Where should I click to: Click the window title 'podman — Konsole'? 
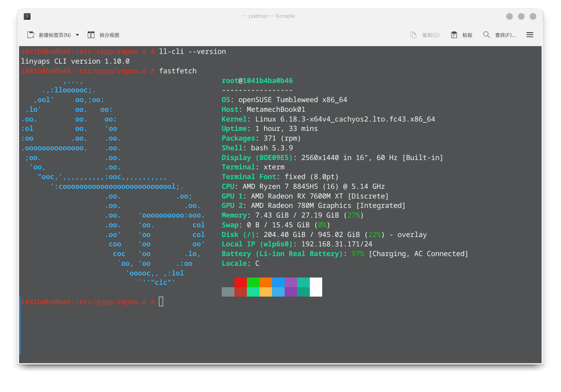tap(272, 16)
